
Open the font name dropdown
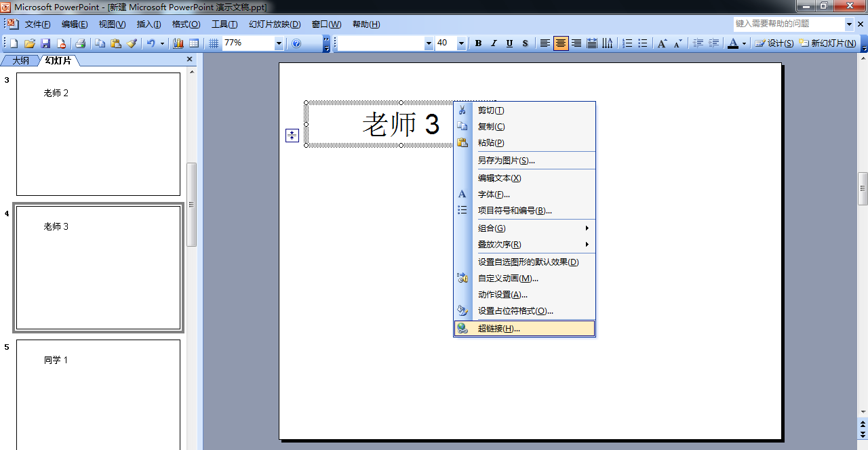429,43
